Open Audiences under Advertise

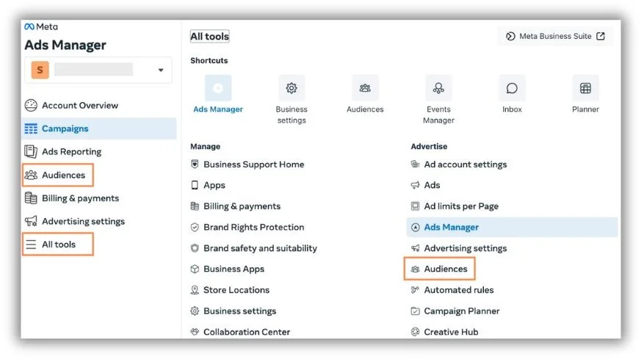coord(446,269)
